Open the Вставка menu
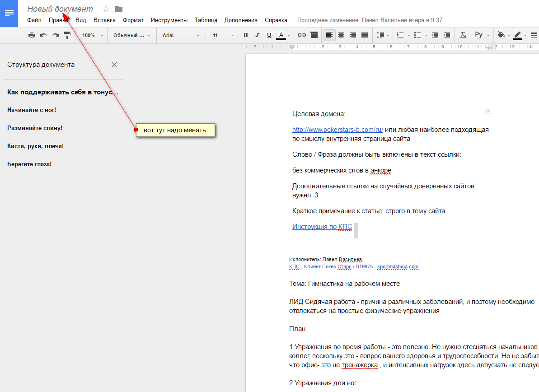The height and width of the screenshot is (392, 539). pyautogui.click(x=104, y=20)
